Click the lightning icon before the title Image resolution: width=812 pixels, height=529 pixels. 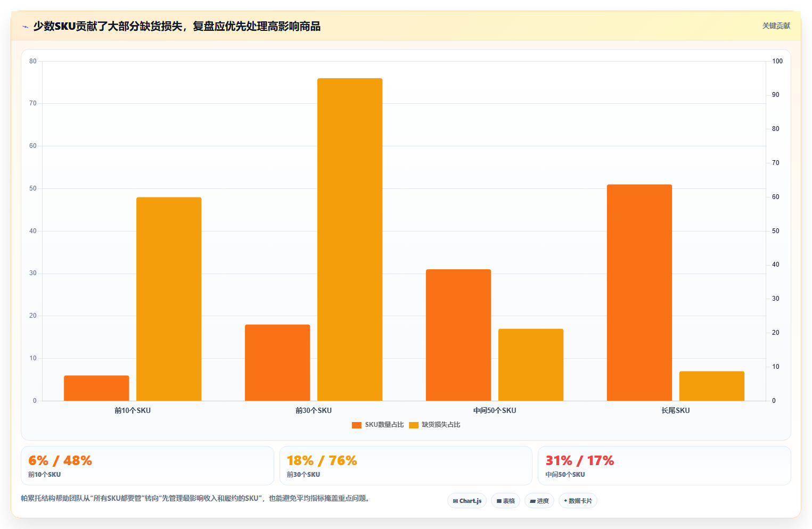click(25, 27)
